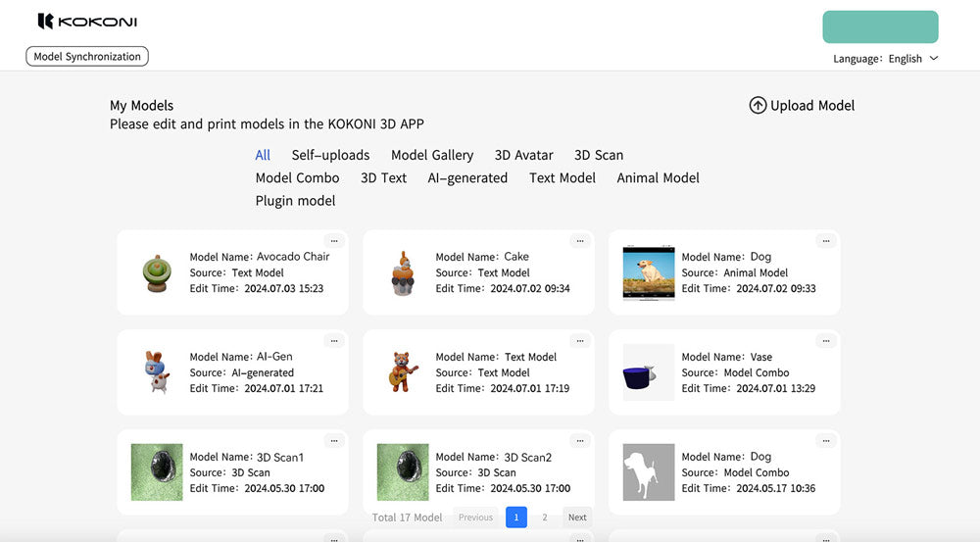Open the 3D Scan1 card's three-dot menu

334,440
